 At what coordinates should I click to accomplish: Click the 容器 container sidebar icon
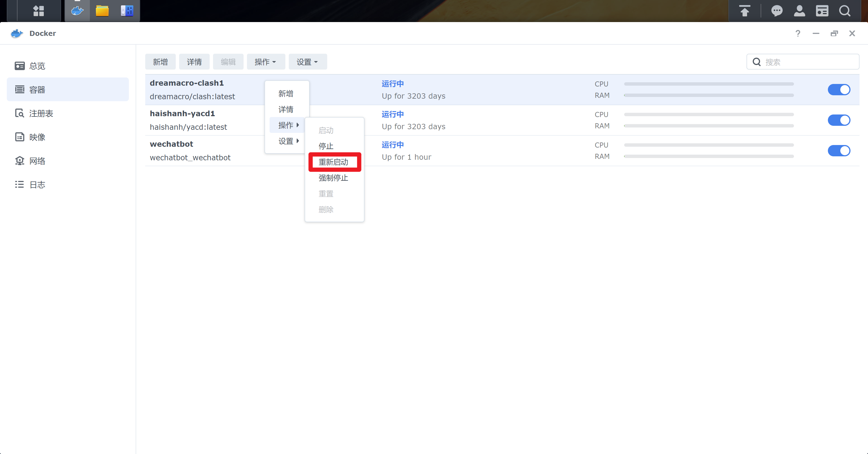pos(19,89)
